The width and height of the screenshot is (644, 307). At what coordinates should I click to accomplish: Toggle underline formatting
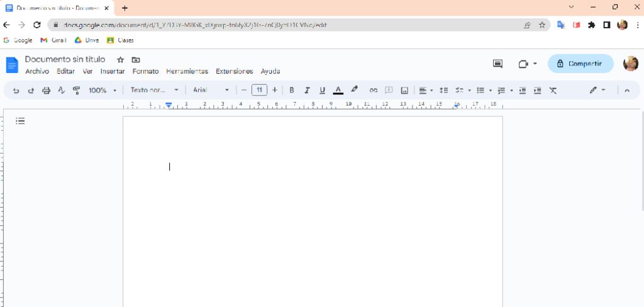coord(323,91)
